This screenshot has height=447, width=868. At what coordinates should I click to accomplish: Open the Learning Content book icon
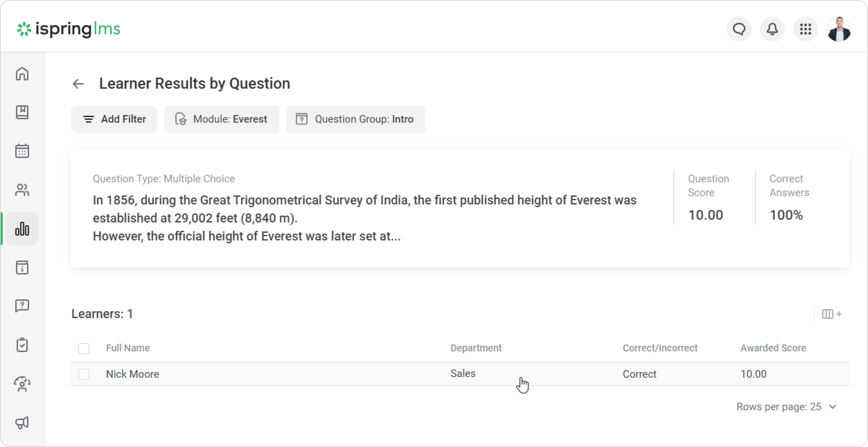pyautogui.click(x=22, y=112)
